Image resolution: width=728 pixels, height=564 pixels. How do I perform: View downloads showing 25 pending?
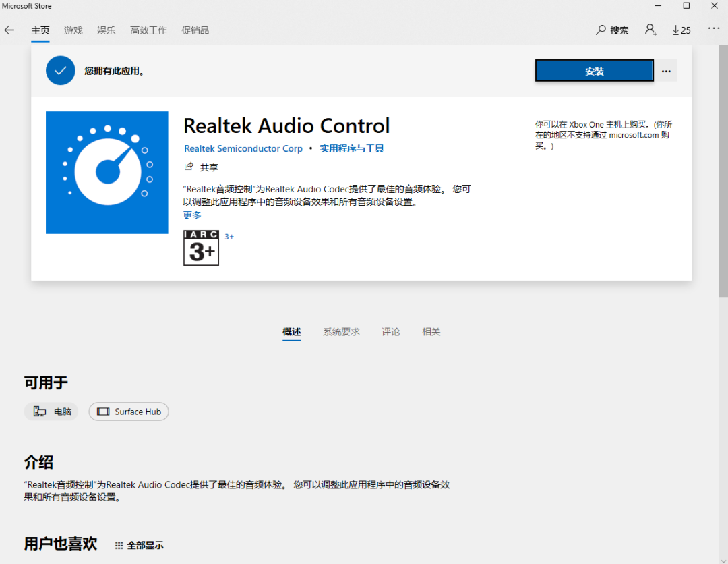pos(681,30)
